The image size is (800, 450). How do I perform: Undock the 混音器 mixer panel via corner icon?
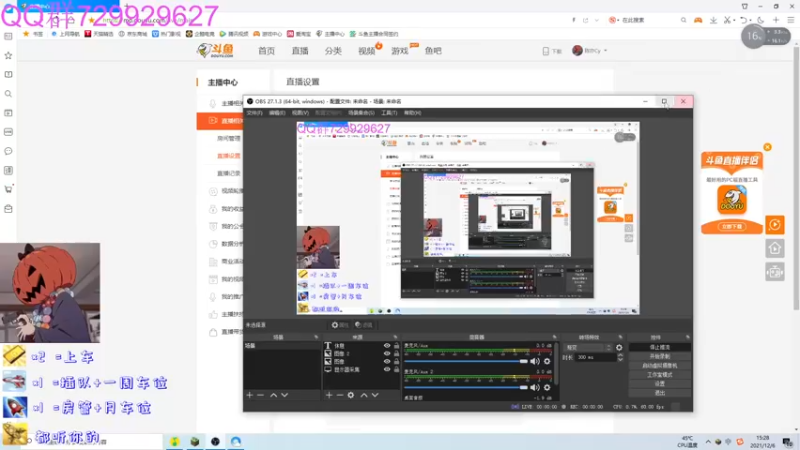tap(555, 337)
